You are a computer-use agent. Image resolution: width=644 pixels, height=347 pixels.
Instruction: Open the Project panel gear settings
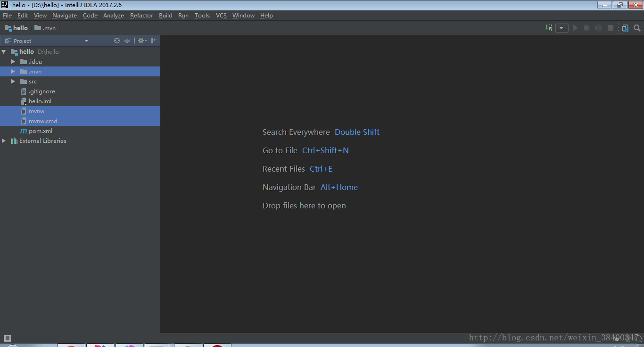coord(142,41)
